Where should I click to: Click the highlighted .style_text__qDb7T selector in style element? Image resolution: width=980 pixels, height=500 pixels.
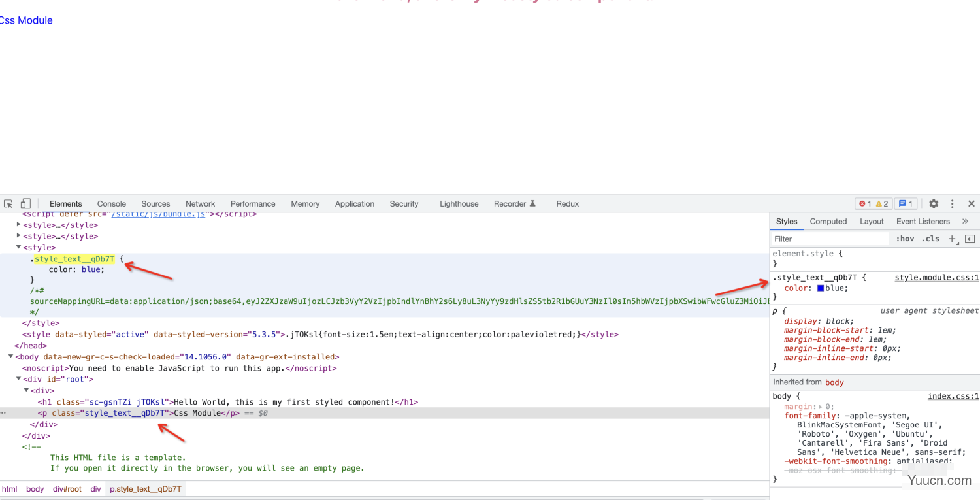click(x=74, y=259)
